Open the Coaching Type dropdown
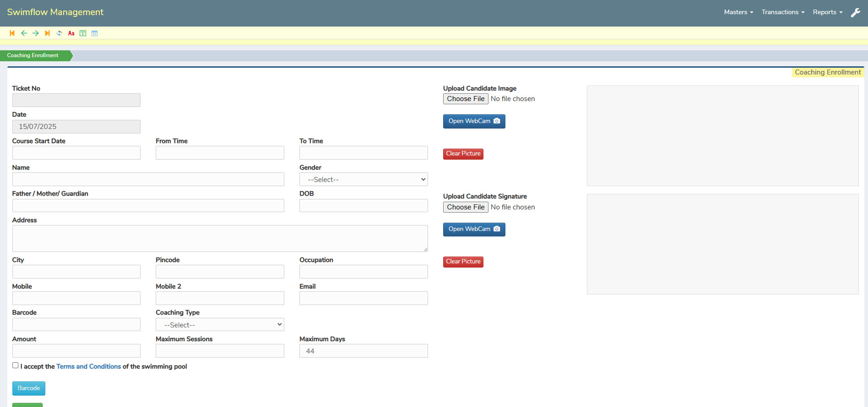This screenshot has height=407, width=868. point(220,325)
